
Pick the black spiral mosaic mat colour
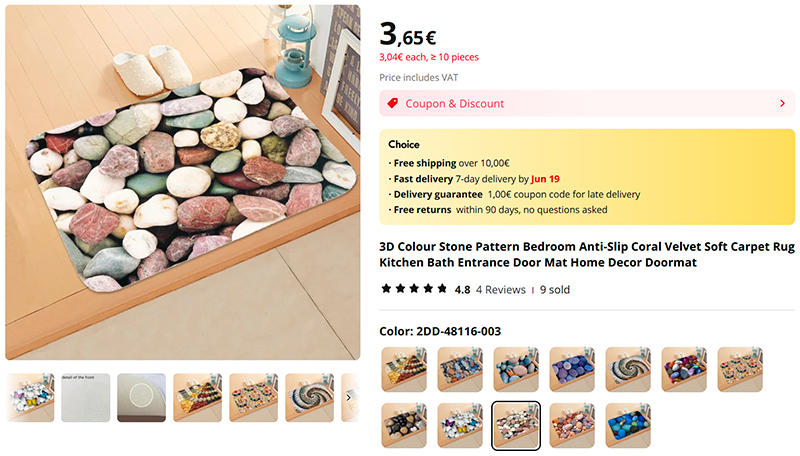[628, 370]
